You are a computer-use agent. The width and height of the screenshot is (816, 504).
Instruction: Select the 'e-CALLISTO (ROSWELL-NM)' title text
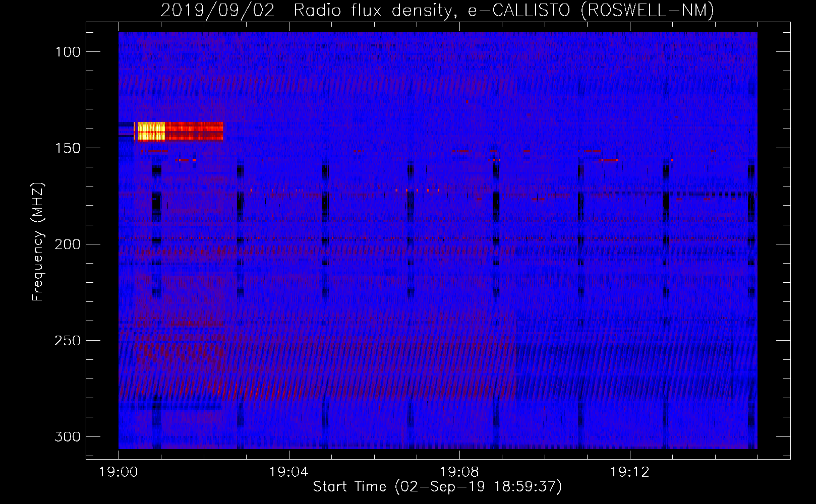[x=591, y=10]
